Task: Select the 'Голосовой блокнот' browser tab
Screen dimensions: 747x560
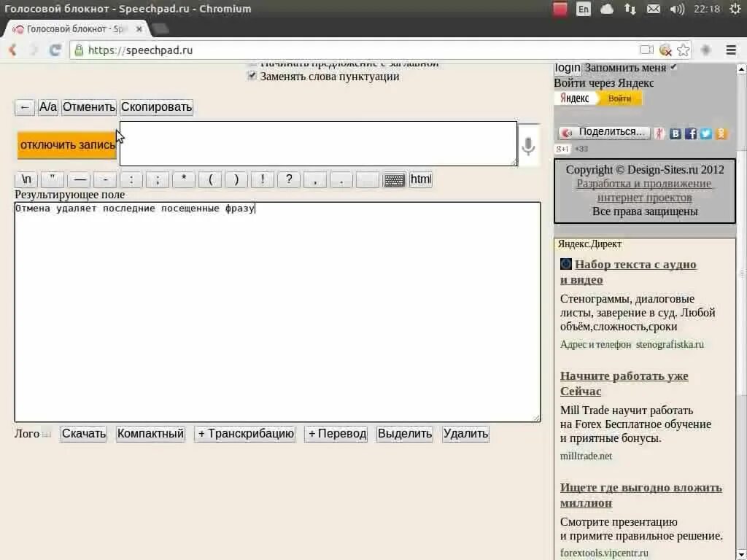Action: pos(77,29)
